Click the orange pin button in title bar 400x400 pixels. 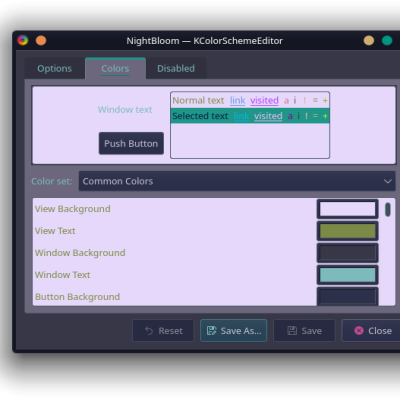click(41, 41)
